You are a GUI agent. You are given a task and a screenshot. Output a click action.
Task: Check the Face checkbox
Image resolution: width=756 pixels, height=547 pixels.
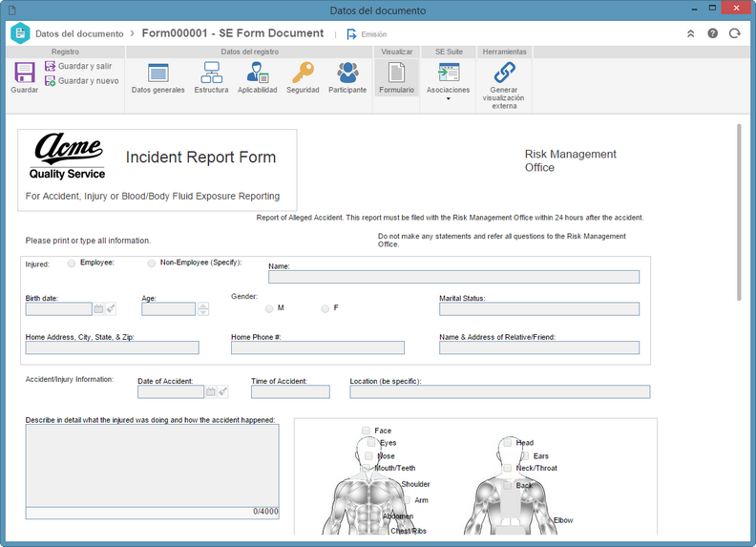pyautogui.click(x=366, y=431)
